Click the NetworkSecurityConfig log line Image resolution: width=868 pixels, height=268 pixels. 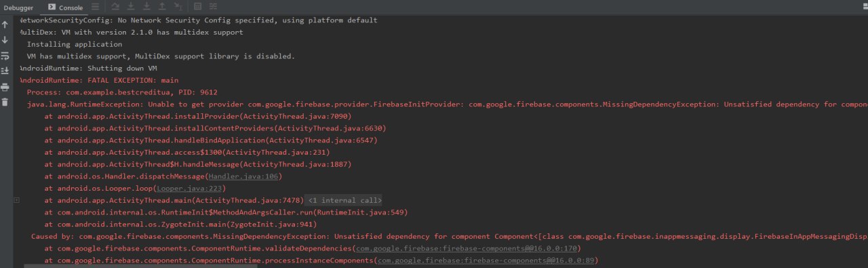pos(198,20)
